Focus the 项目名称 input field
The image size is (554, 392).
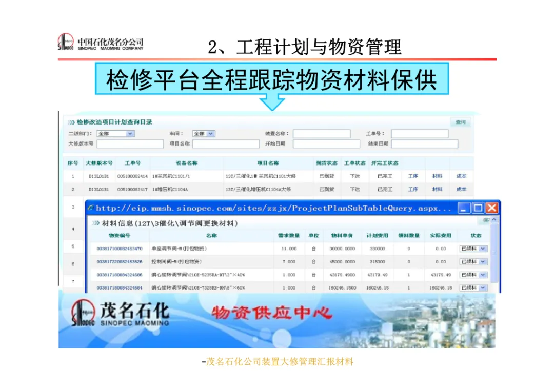226,143
